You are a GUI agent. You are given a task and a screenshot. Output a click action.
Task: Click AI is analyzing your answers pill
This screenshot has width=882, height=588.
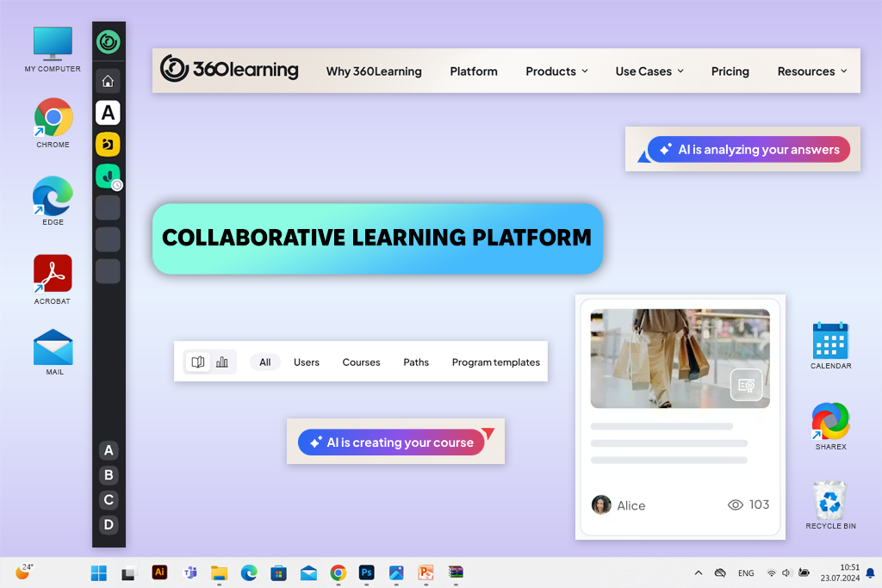click(x=748, y=150)
